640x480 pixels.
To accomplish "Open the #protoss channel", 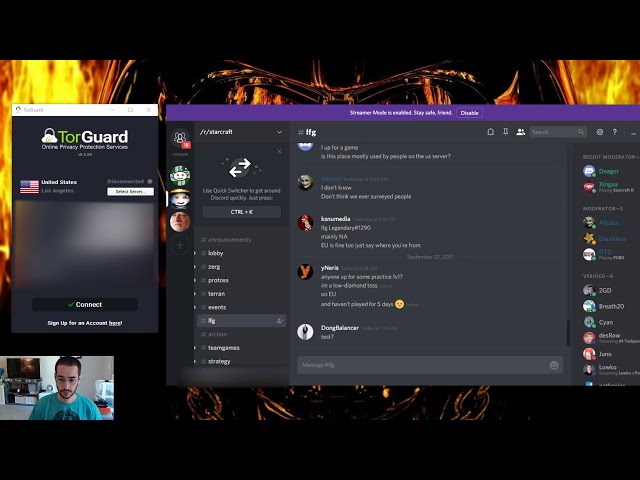I will pyautogui.click(x=241, y=280).
